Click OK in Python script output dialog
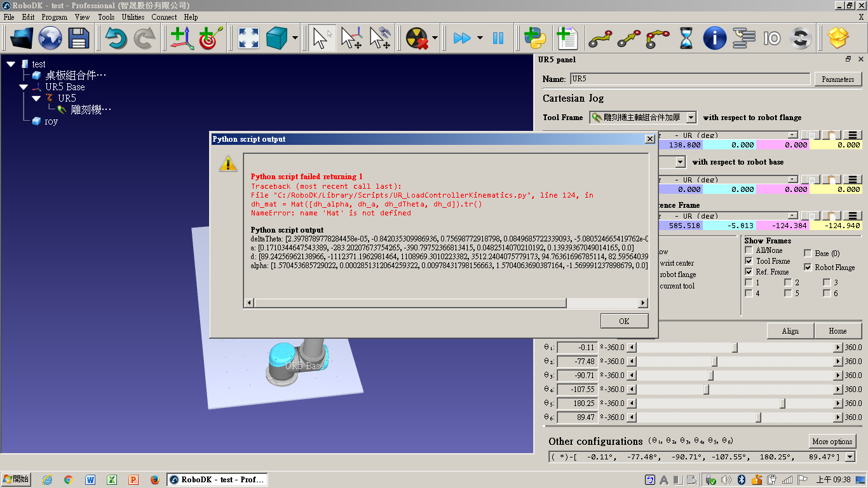This screenshot has width=868, height=488. tap(624, 321)
